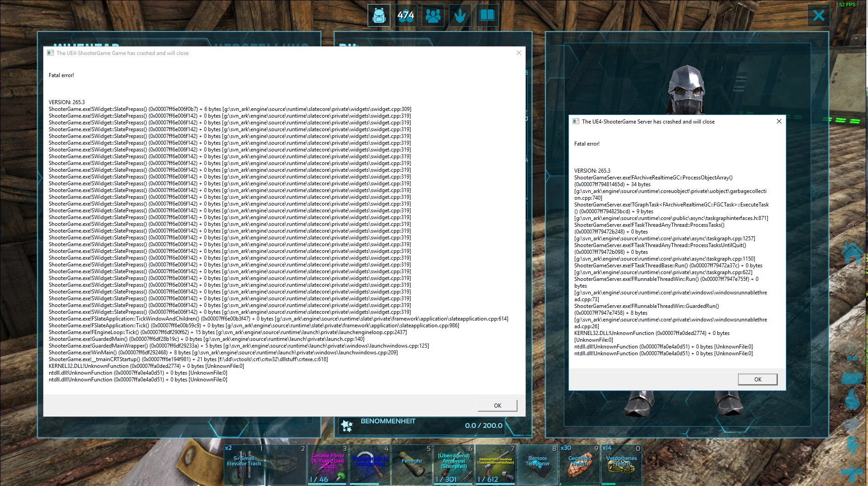Screen dimensions: 868x486
Task: Open the inventory backpack tab icon
Action: pyautogui.click(x=379, y=15)
